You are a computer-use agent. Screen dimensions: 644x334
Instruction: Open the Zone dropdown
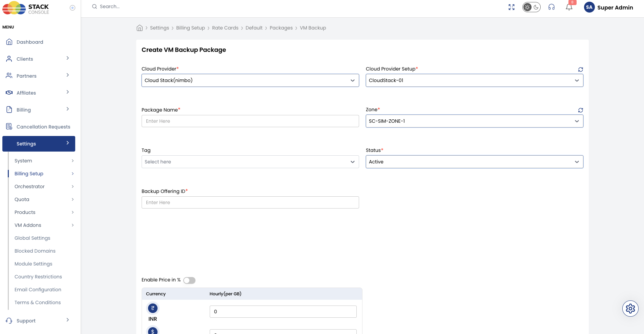pyautogui.click(x=475, y=121)
